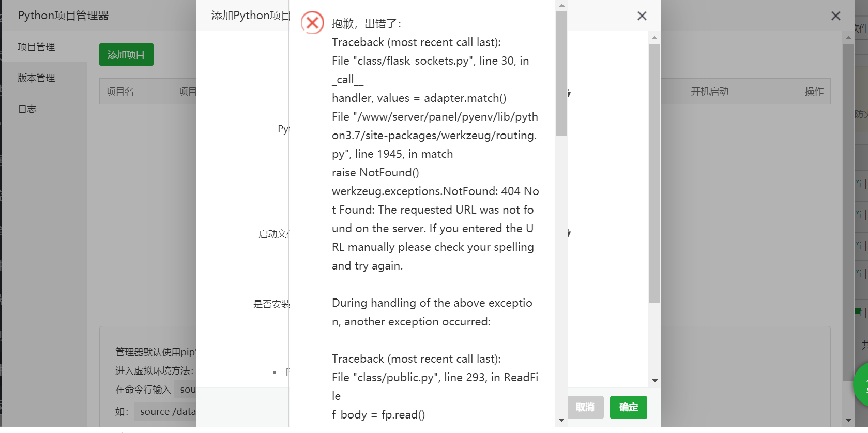Image resolution: width=868 pixels, height=433 pixels.
Task: Click the red error X icon
Action: pos(312,23)
